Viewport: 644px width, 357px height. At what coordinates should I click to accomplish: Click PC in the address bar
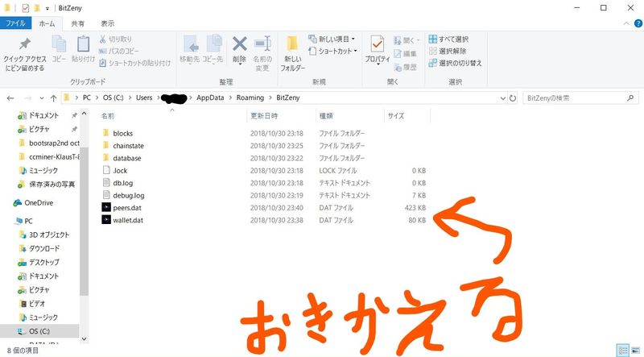coord(87,98)
